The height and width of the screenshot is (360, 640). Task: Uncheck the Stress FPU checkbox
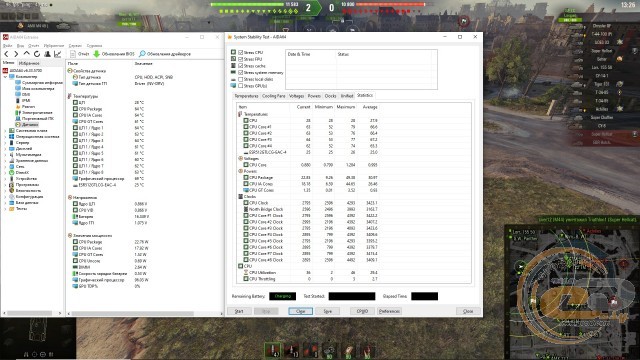(241, 59)
